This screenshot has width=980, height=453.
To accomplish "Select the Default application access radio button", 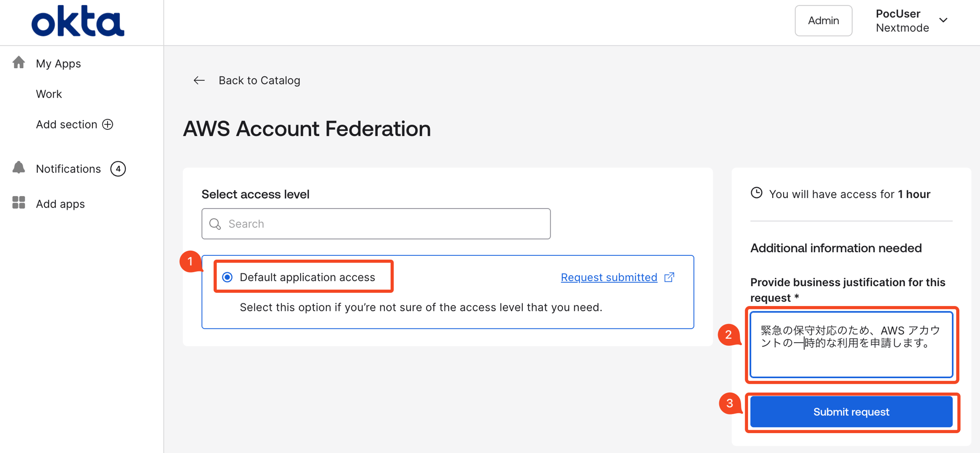I will 228,277.
